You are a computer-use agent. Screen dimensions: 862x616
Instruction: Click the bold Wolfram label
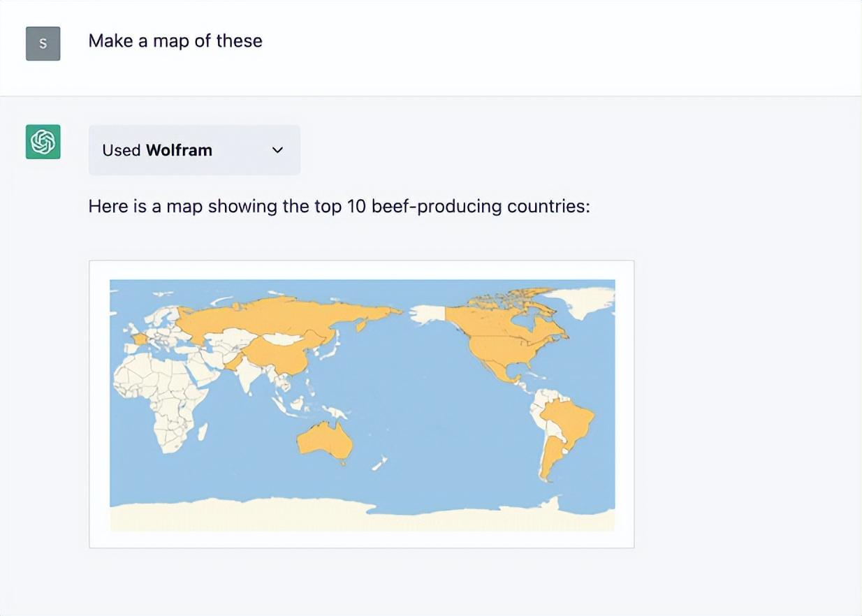(179, 150)
